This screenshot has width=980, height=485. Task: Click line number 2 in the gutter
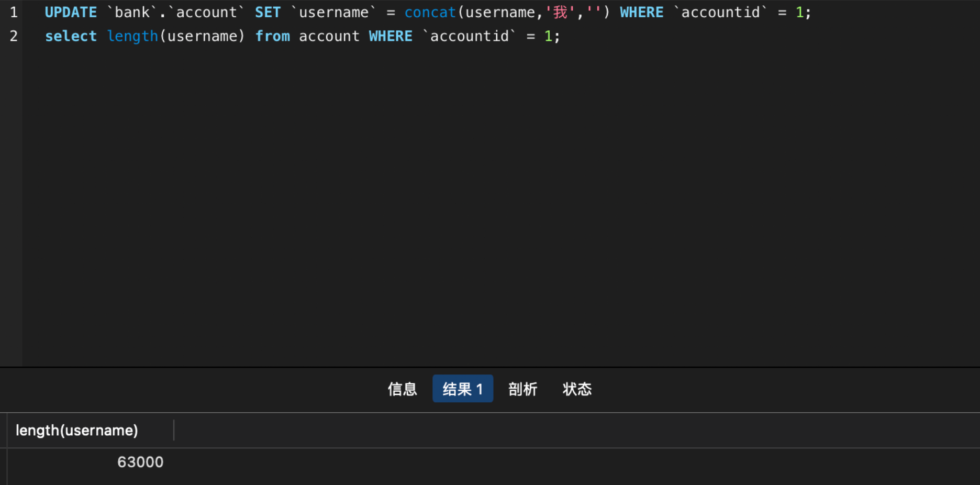pyautogui.click(x=14, y=36)
